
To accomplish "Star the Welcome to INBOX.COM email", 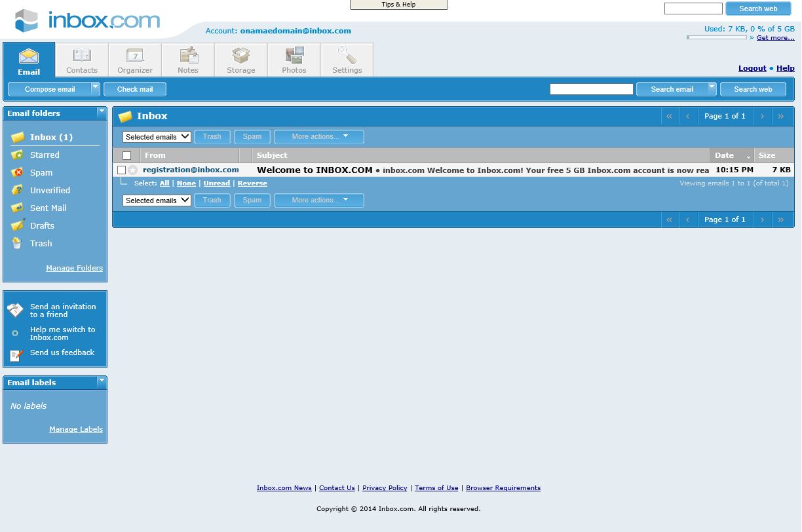I will [133, 170].
